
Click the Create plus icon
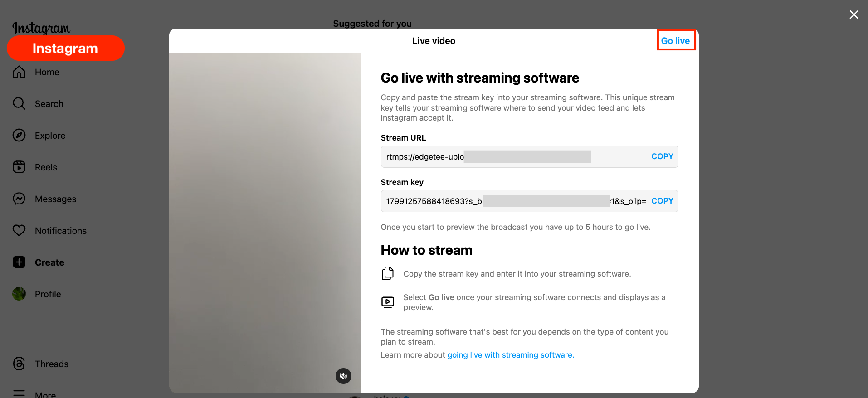[x=19, y=262]
